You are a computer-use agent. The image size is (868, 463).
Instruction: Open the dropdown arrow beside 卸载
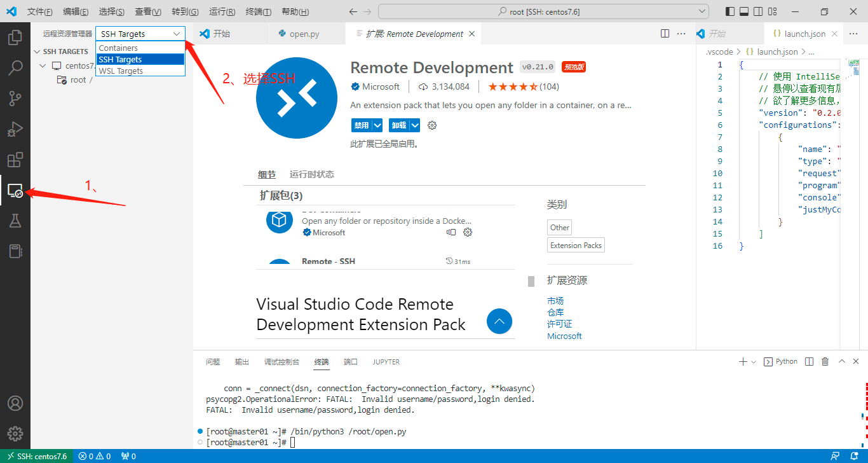click(x=415, y=125)
